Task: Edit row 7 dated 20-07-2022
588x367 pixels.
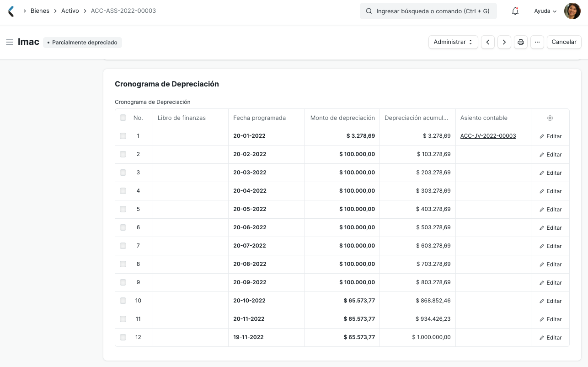Action: (x=551, y=246)
